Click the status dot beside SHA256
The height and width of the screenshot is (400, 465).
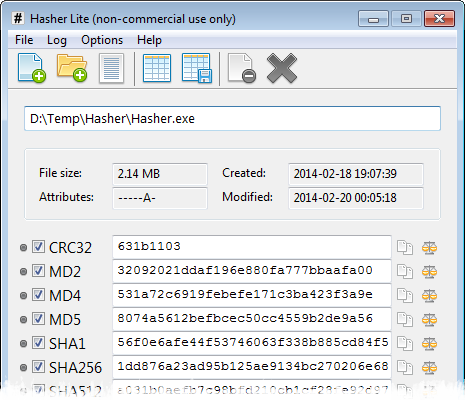click(23, 368)
